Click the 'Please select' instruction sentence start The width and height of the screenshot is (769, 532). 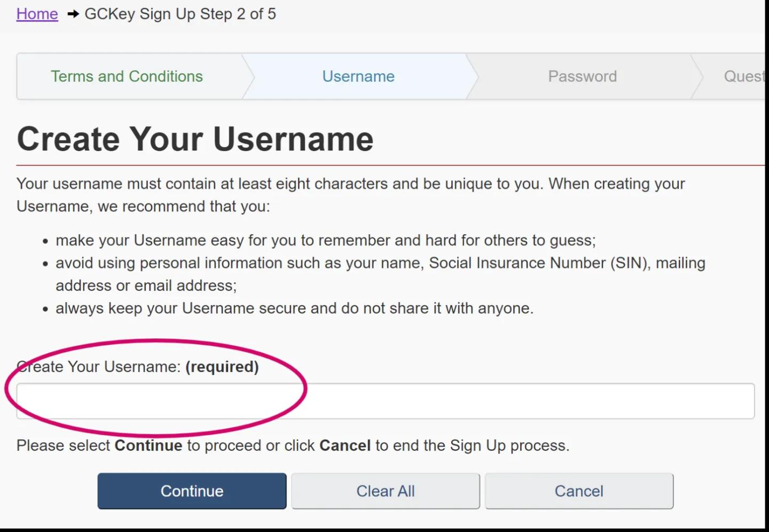(63, 446)
